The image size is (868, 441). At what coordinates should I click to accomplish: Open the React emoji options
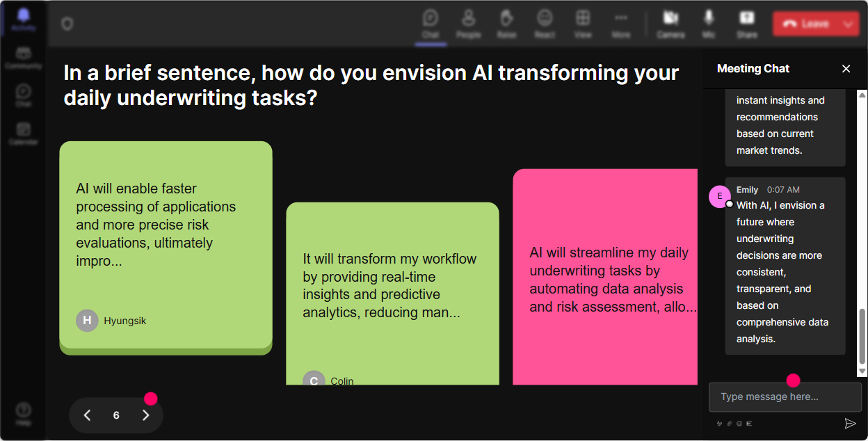(545, 23)
